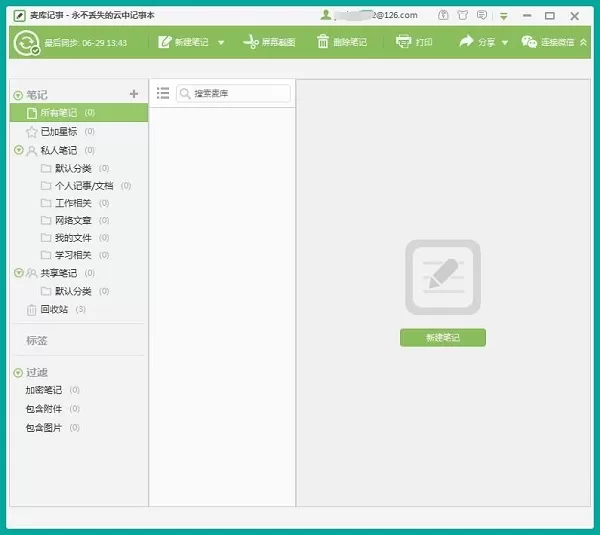The width and height of the screenshot is (600, 535).
Task: Click the folder icon beside 工作相关
Action: (x=46, y=203)
